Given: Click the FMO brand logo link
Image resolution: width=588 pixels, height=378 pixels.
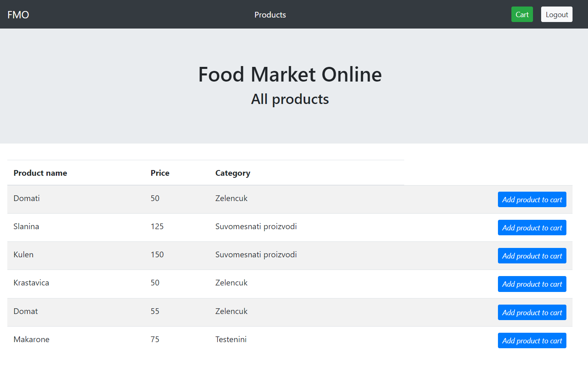Looking at the screenshot, I should point(18,15).
